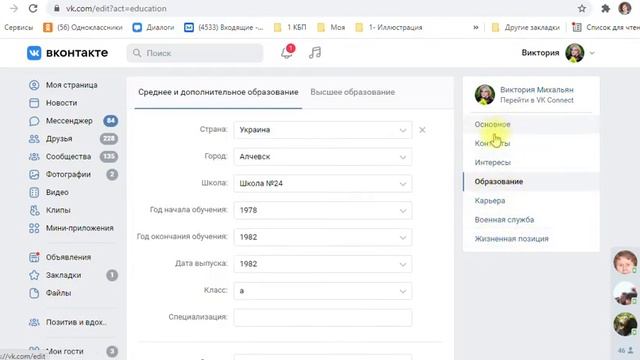Open the top friend avatar in chat sidebar
640x360 pixels.
(625, 262)
